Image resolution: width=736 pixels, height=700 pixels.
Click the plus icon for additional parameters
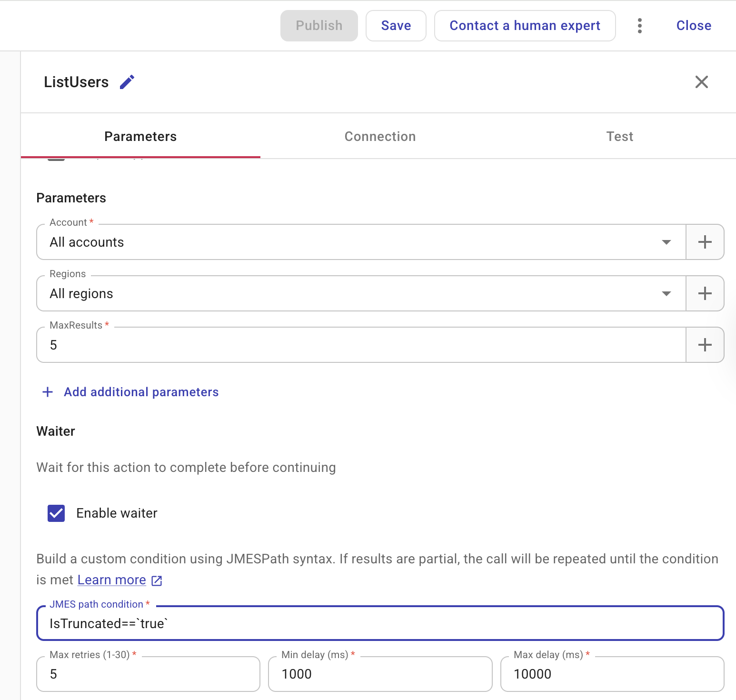[x=48, y=392]
